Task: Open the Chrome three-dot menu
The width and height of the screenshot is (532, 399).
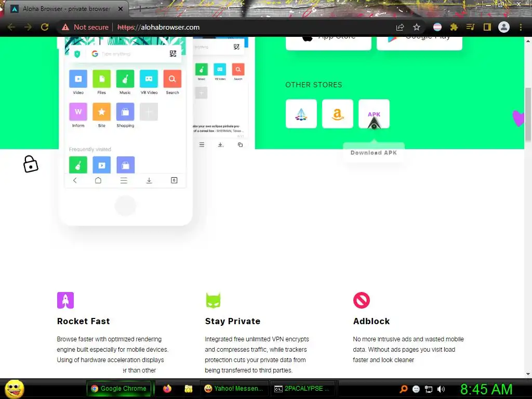Action: 521,27
